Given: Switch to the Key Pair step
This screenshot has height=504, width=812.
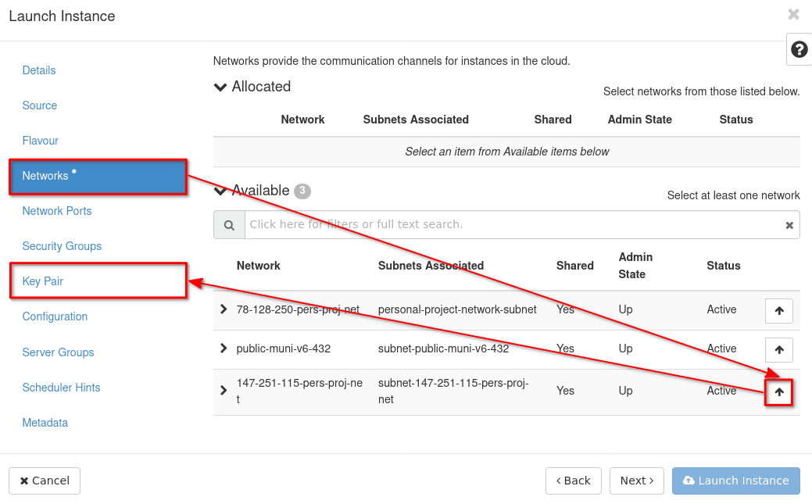Looking at the screenshot, I should coord(43,281).
